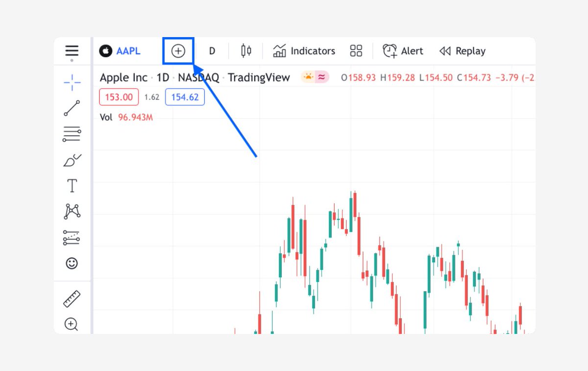The image size is (588, 371).
Task: Open the layout templates grid icon
Action: [356, 51]
